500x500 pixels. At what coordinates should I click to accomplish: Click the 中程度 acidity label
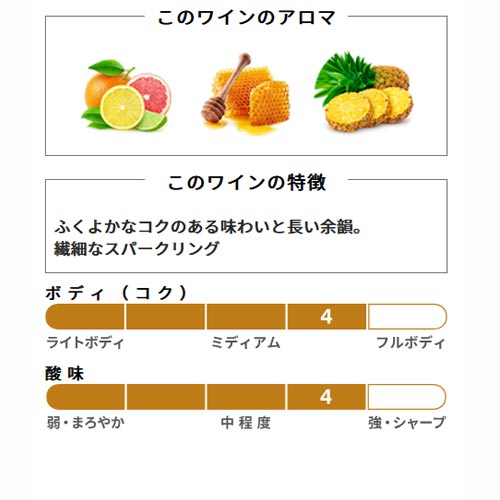point(246,423)
